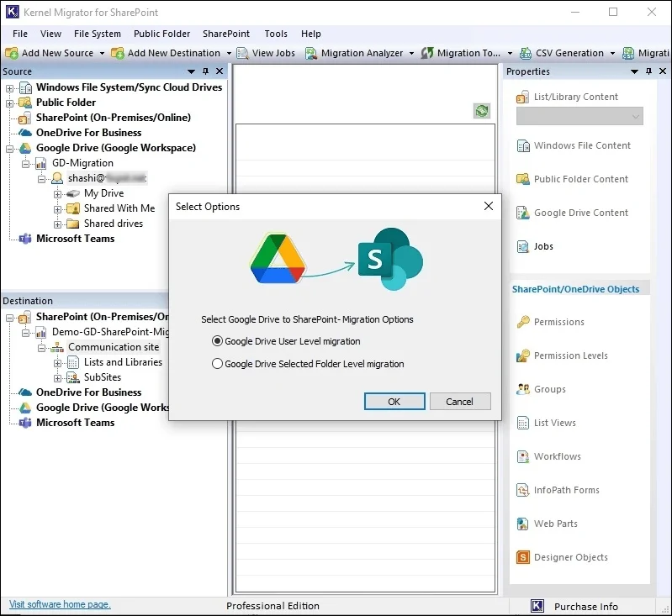Select OneDrive For Business in Source tree
The height and width of the screenshot is (616, 672).
pyautogui.click(x=88, y=133)
